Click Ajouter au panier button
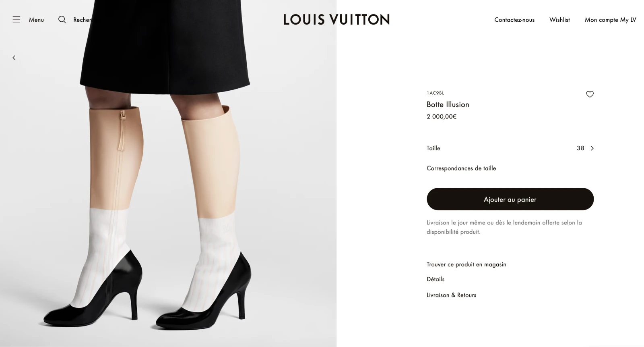The height and width of the screenshot is (347, 644). [510, 199]
